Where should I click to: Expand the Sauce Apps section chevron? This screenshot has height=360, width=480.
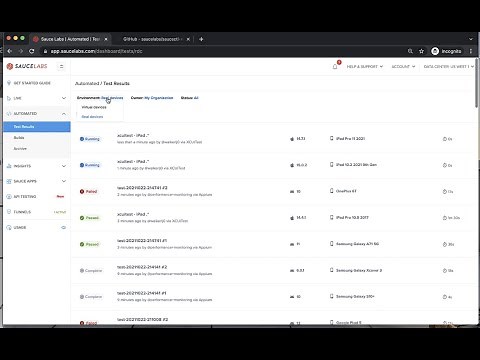[64, 181]
